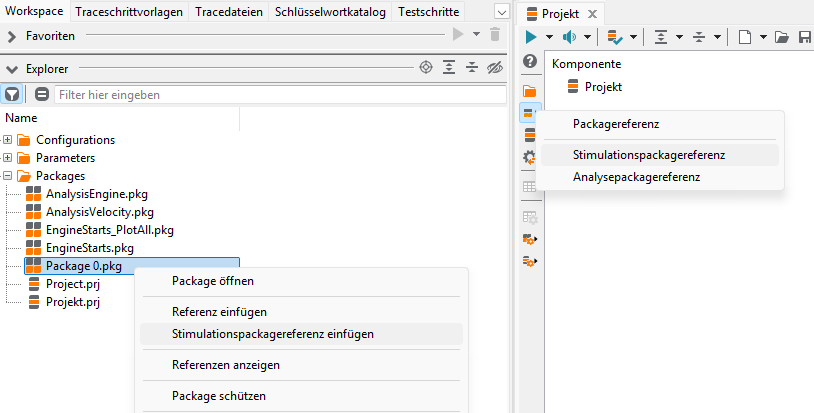The image size is (814, 413).
Task: Open dropdown next to checklist icon
Action: pos(633,37)
